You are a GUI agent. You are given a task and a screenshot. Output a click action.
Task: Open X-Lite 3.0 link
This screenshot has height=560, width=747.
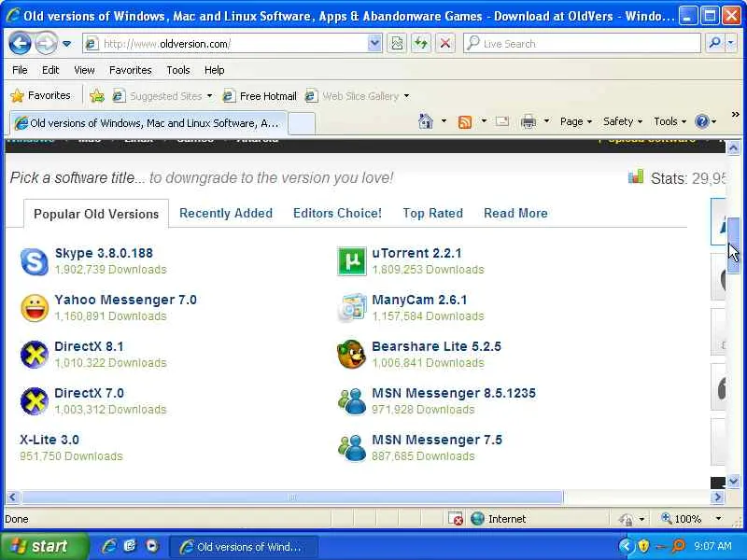tap(49, 440)
